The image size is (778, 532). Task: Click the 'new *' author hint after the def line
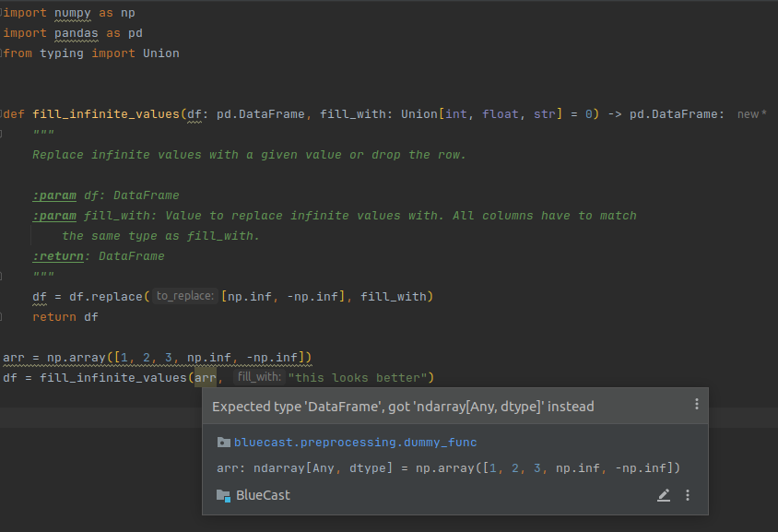tap(751, 114)
